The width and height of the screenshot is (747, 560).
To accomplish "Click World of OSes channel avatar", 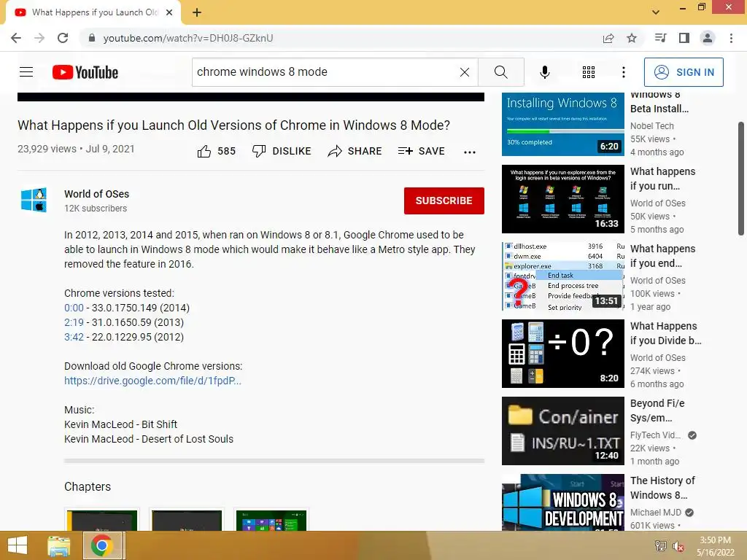I will tap(34, 200).
